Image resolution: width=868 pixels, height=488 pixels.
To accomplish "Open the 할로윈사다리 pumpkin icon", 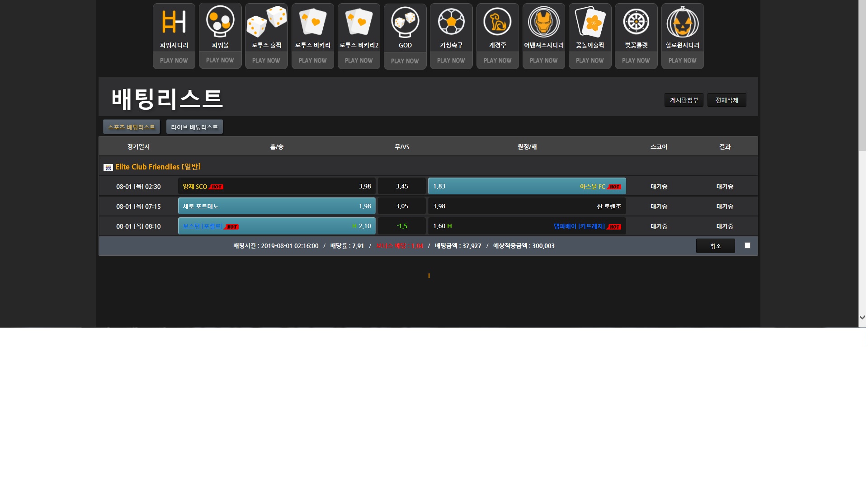I will [682, 22].
